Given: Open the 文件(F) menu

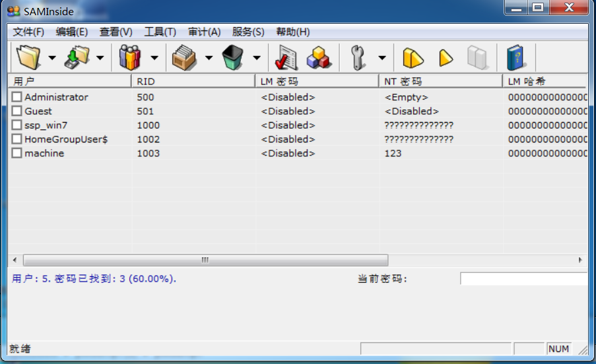Looking at the screenshot, I should pos(28,32).
